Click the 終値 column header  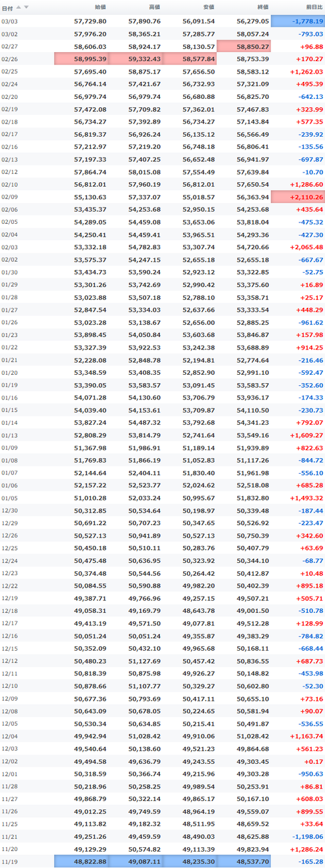coord(262,7)
